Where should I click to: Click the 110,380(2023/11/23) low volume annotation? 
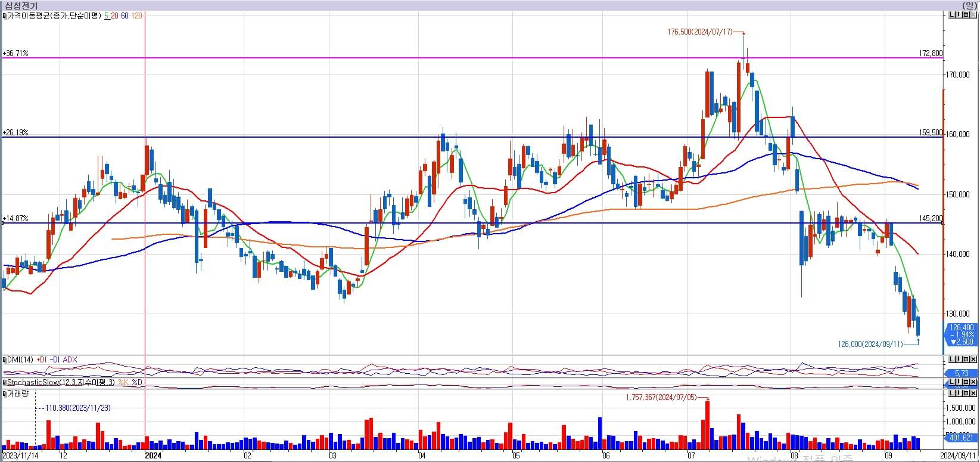coord(78,408)
